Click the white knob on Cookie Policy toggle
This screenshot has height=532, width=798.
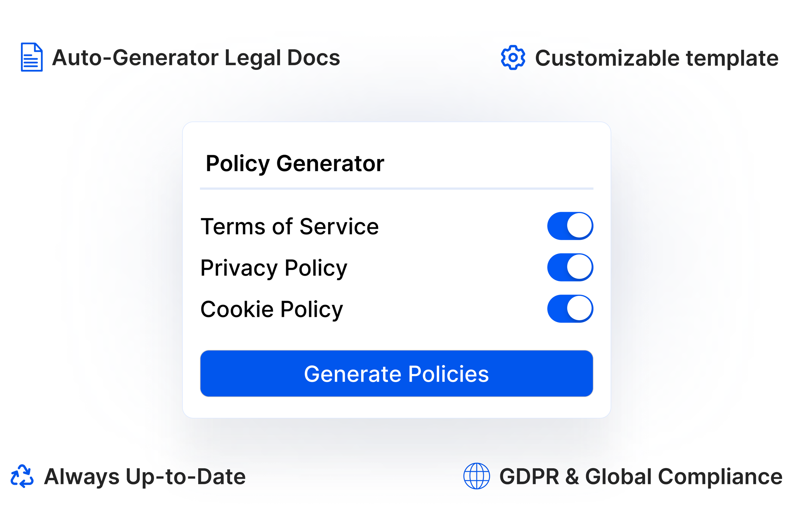580,309
